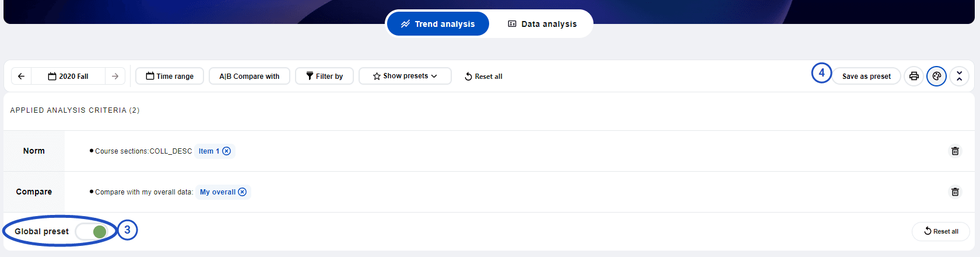
Task: Open the Data analysis tab
Action: (542, 24)
